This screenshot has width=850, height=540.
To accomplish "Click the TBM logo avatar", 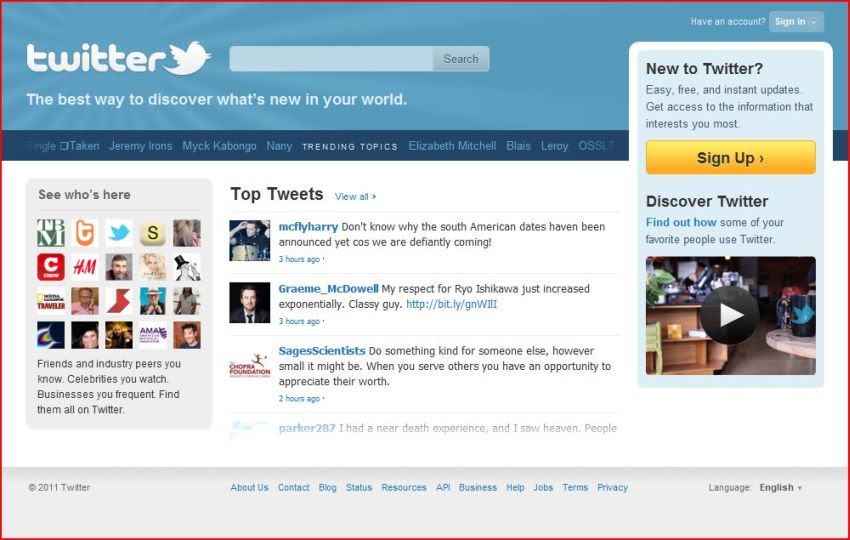I will (51, 233).
